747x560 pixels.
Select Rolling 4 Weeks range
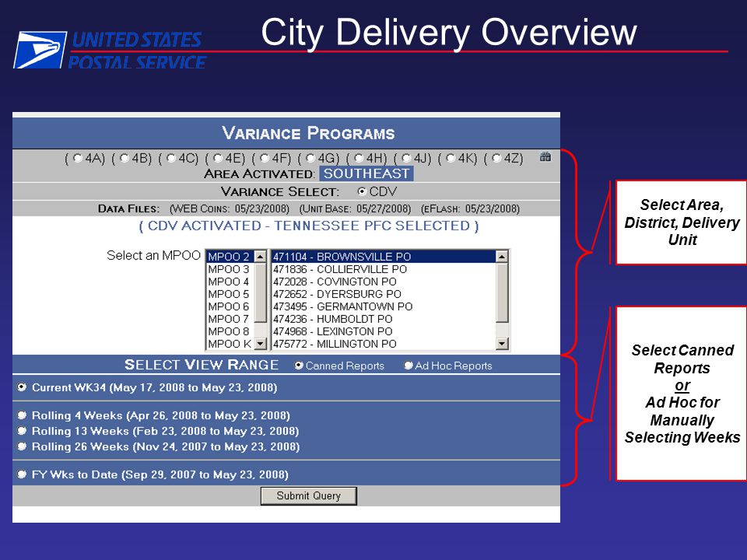click(x=22, y=415)
